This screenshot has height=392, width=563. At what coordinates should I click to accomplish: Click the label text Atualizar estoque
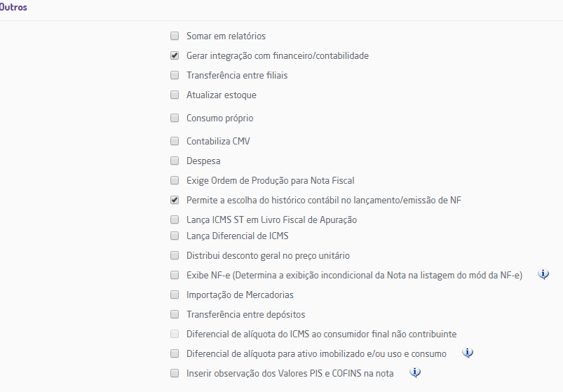point(221,95)
